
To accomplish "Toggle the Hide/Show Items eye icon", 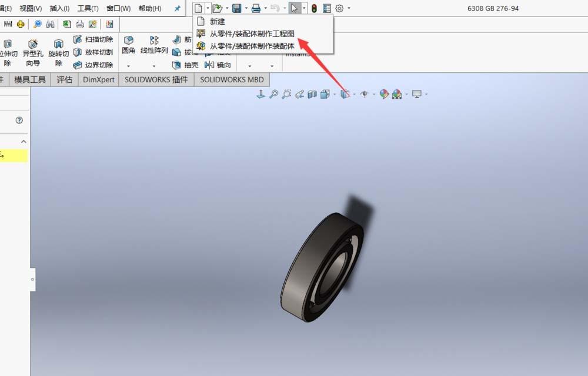I will [x=365, y=94].
